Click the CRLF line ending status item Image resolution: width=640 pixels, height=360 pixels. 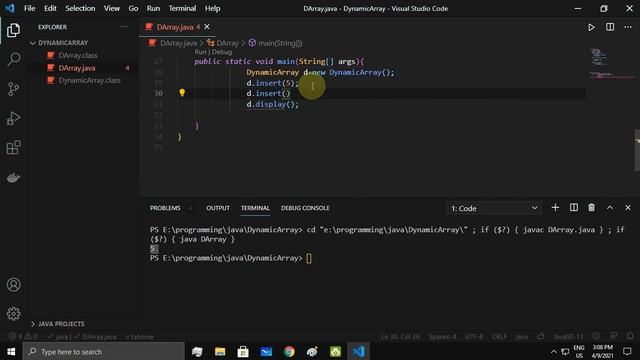pos(499,337)
